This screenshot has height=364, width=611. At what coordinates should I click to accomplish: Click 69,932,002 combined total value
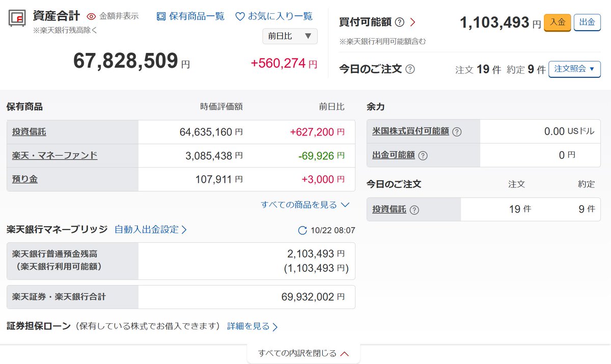[x=308, y=296]
